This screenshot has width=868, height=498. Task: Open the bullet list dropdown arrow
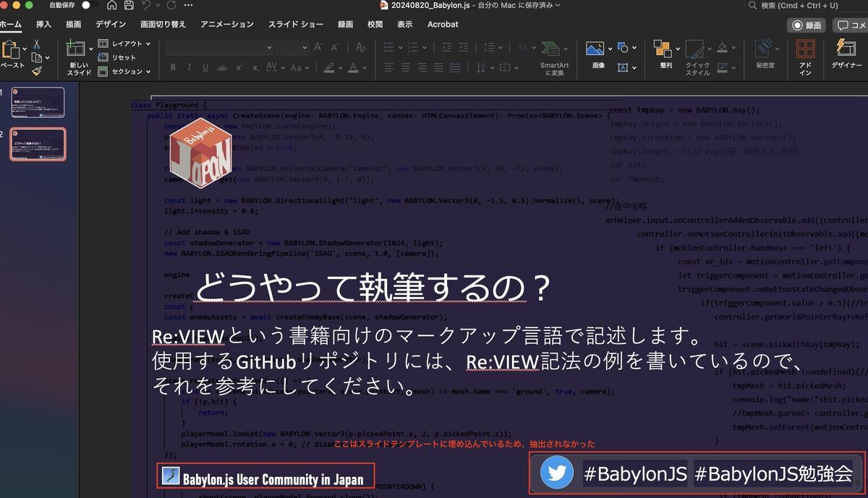tap(400, 47)
